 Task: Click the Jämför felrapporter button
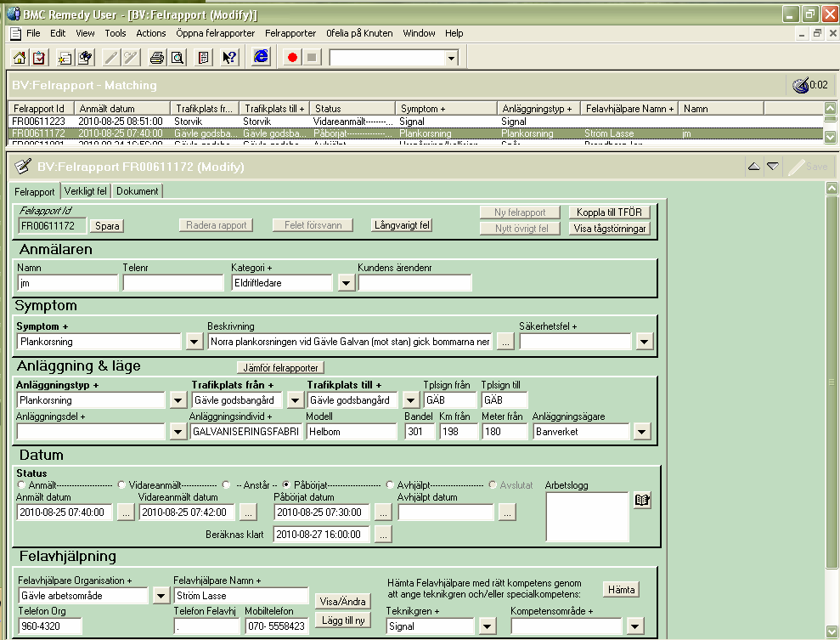(x=281, y=368)
